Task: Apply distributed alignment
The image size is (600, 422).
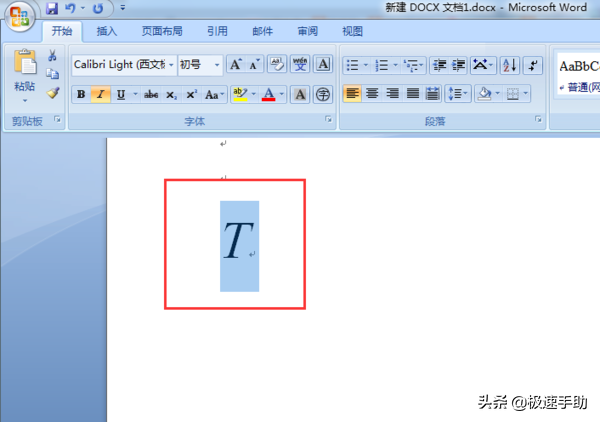Action: pyautogui.click(x=432, y=94)
